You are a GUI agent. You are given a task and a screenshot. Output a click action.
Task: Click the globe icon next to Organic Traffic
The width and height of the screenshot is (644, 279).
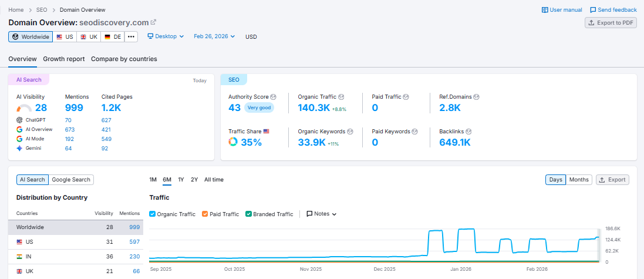tap(341, 97)
